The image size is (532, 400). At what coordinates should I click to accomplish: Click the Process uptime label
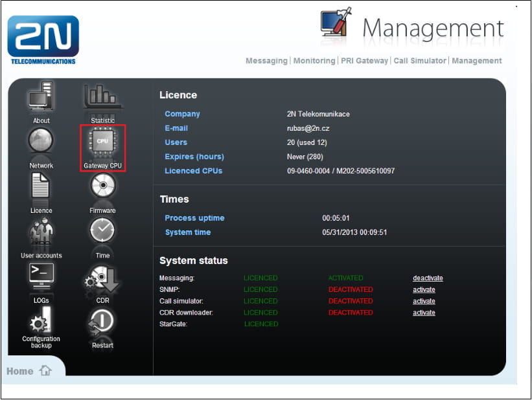(194, 218)
